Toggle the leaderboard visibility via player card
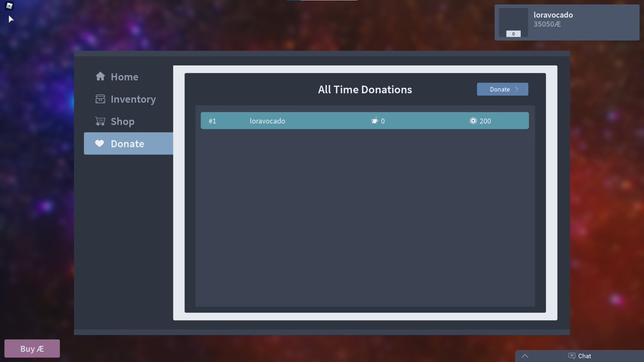644x362 pixels. coord(566,22)
